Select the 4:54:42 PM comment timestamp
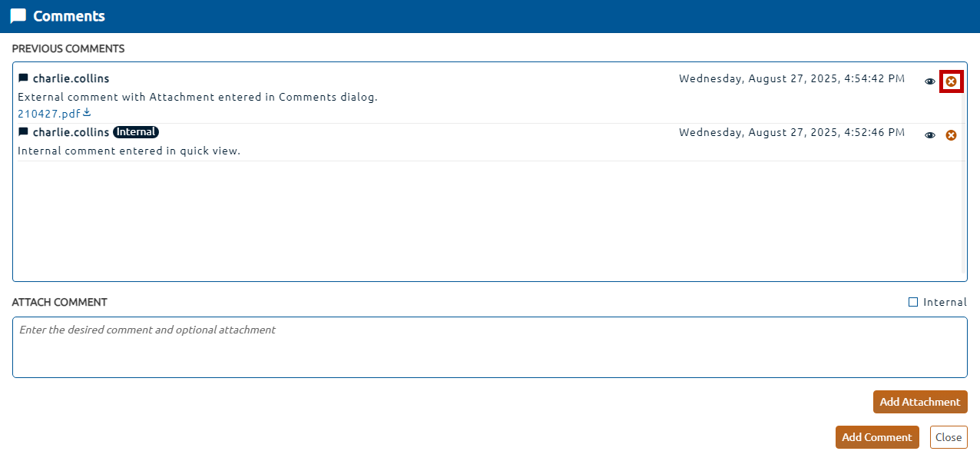This screenshot has width=980, height=471. pyautogui.click(x=791, y=78)
